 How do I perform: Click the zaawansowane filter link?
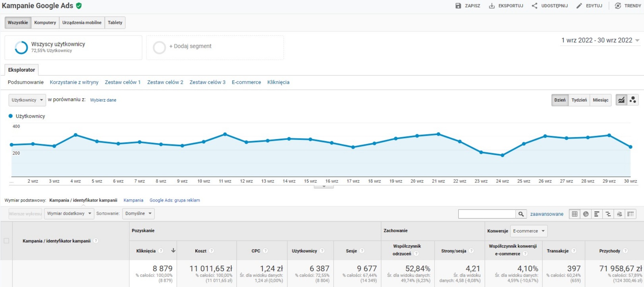[x=547, y=214]
